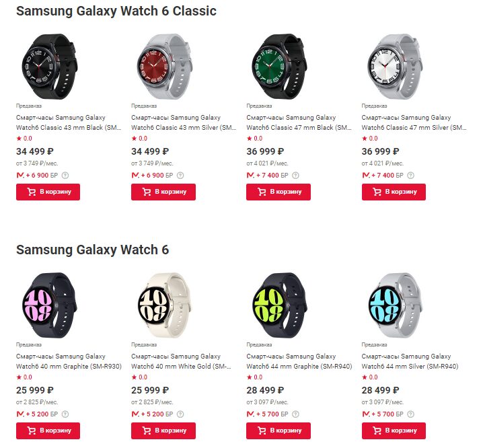Viewport: 483px width, 448px height.
Task: Open Watch6 40 mm Graphite (SM-R930) title link
Action: coord(69,361)
